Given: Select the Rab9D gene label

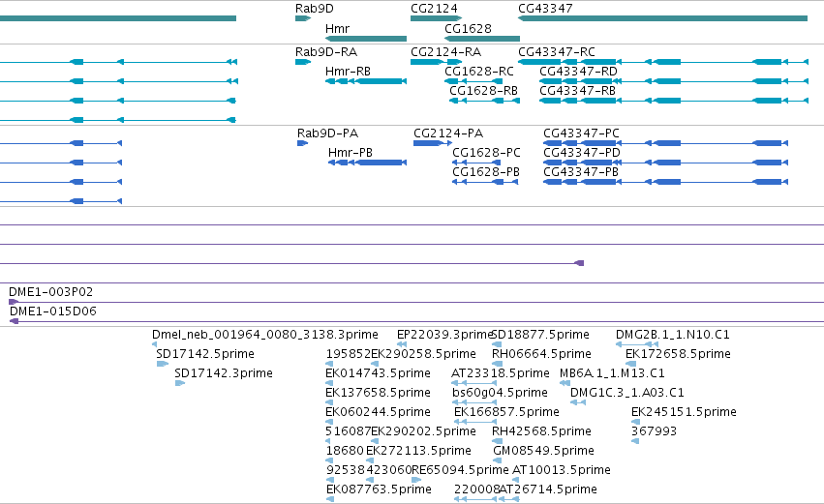Looking at the screenshot, I should tap(315, 9).
